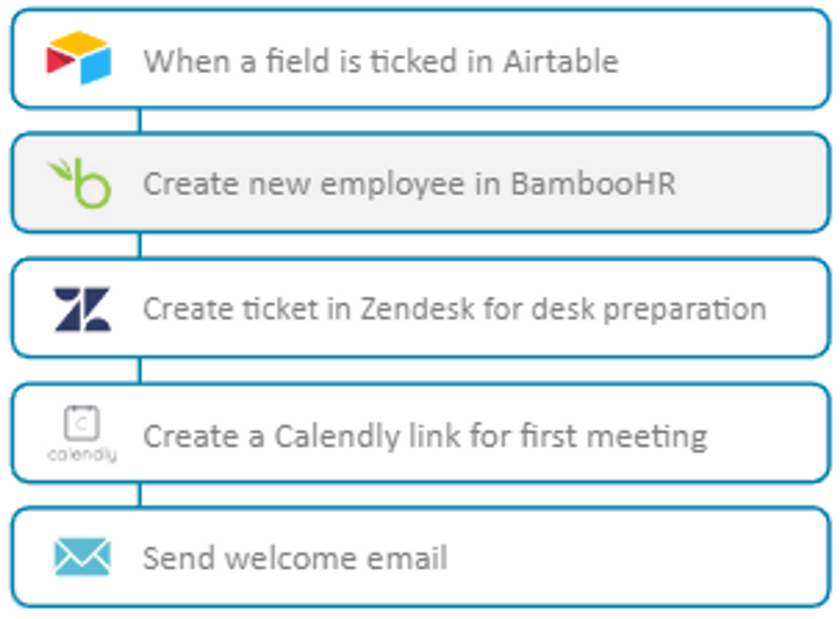Viewport: 840px width, 619px height.
Task: Click connector line between Calendly and email
Action: click(x=140, y=495)
